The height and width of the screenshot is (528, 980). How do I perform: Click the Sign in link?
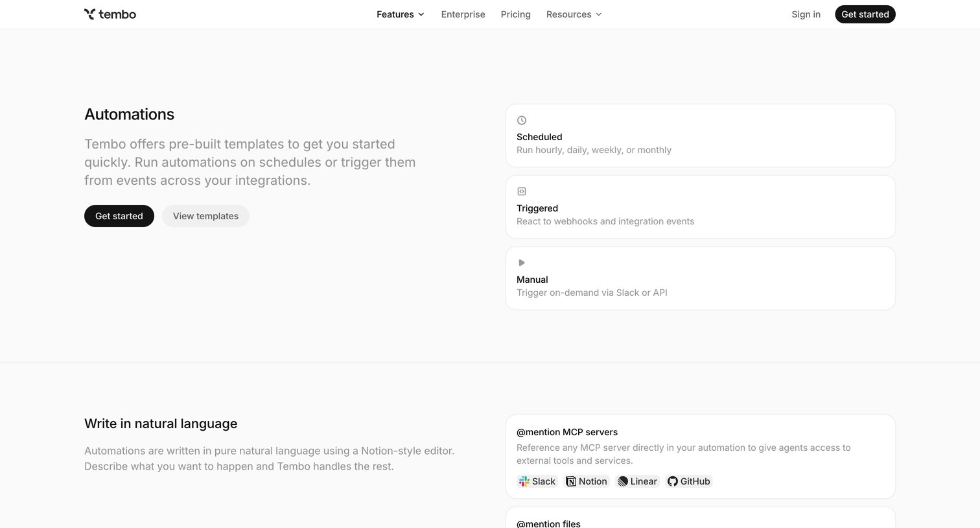coord(806,14)
